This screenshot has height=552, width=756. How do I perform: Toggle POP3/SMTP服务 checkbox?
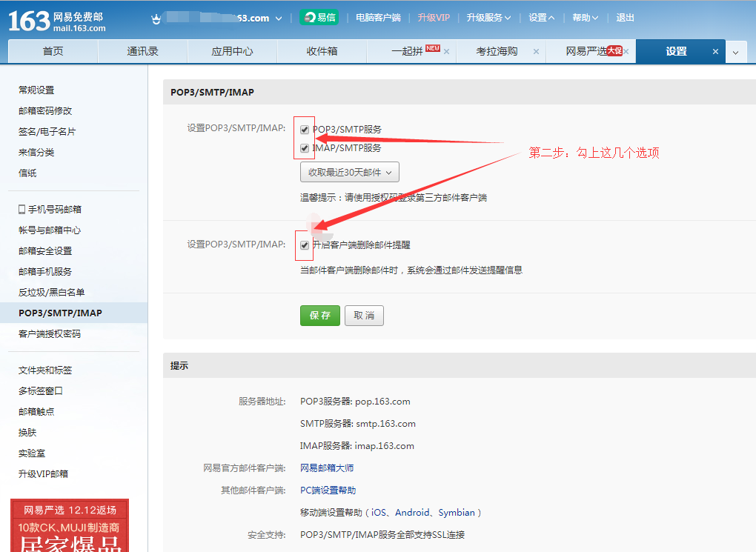click(x=304, y=130)
